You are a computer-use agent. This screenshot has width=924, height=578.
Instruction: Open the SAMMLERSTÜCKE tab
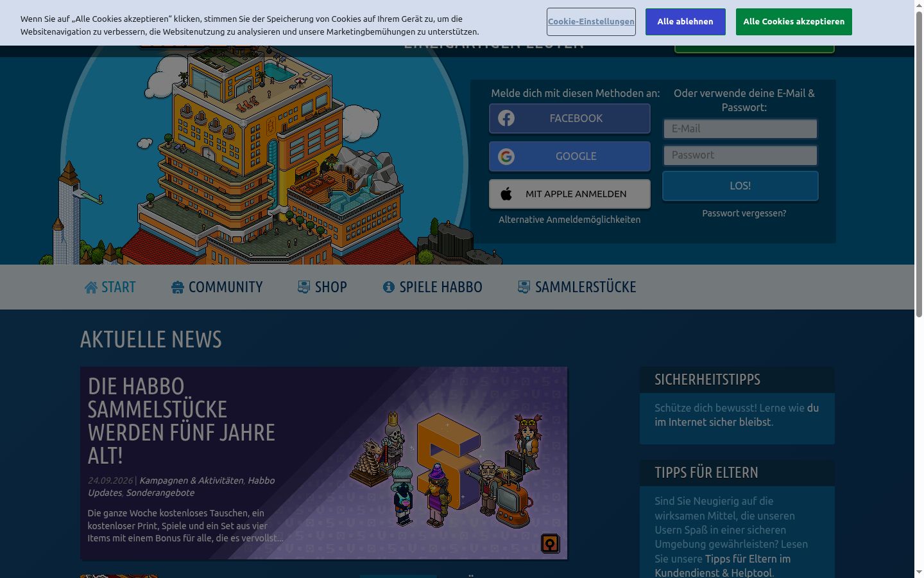pyautogui.click(x=577, y=287)
